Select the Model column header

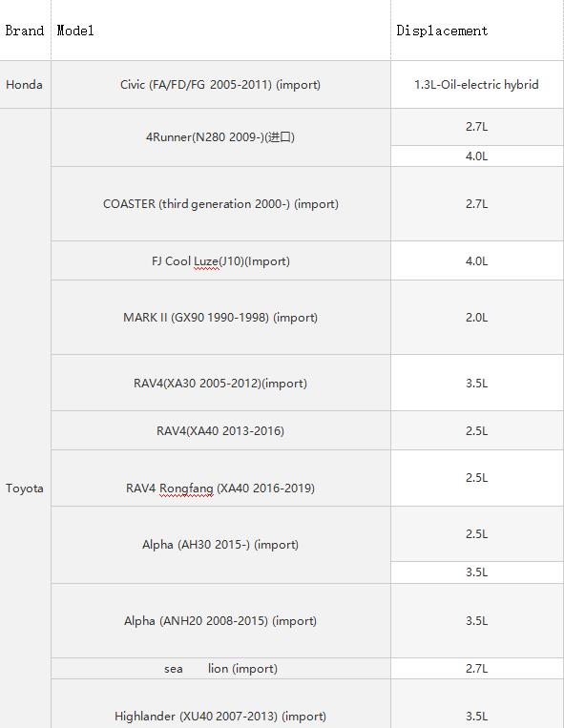coord(221,31)
